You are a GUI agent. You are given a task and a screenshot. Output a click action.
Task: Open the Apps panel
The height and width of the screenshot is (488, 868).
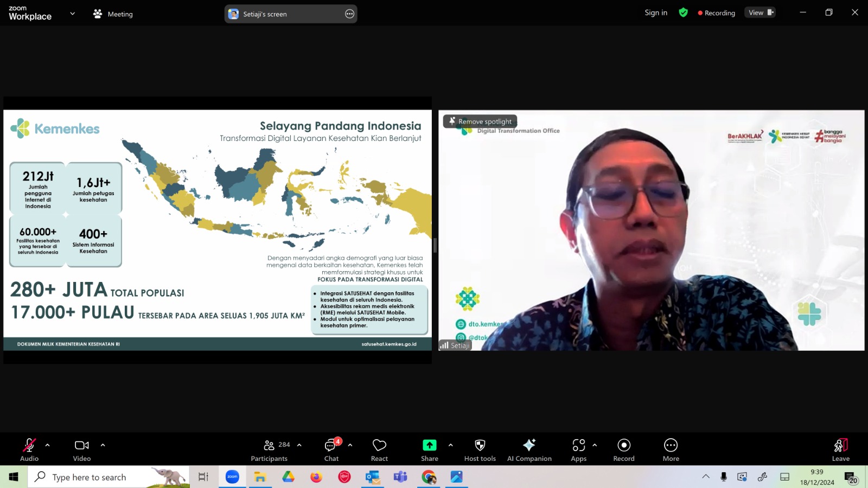(x=579, y=450)
